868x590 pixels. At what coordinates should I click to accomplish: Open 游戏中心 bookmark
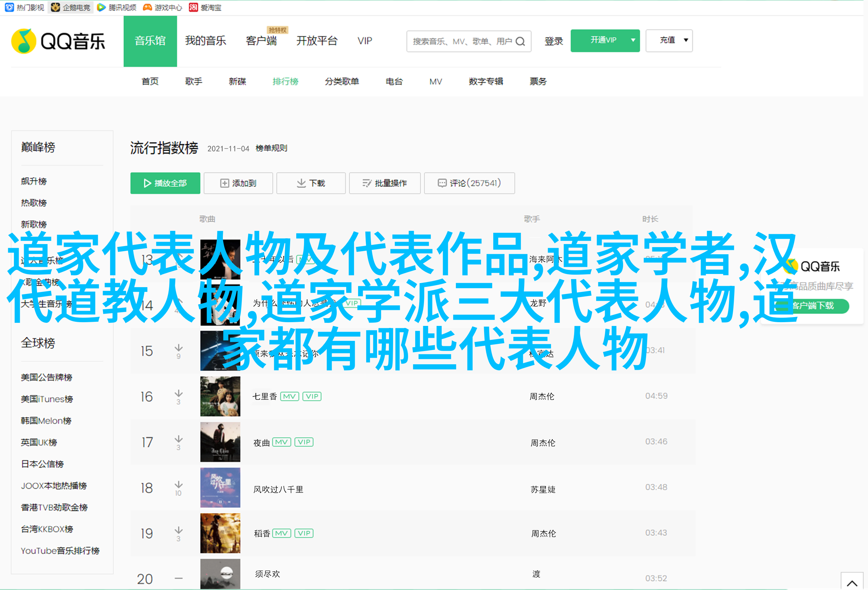click(162, 7)
